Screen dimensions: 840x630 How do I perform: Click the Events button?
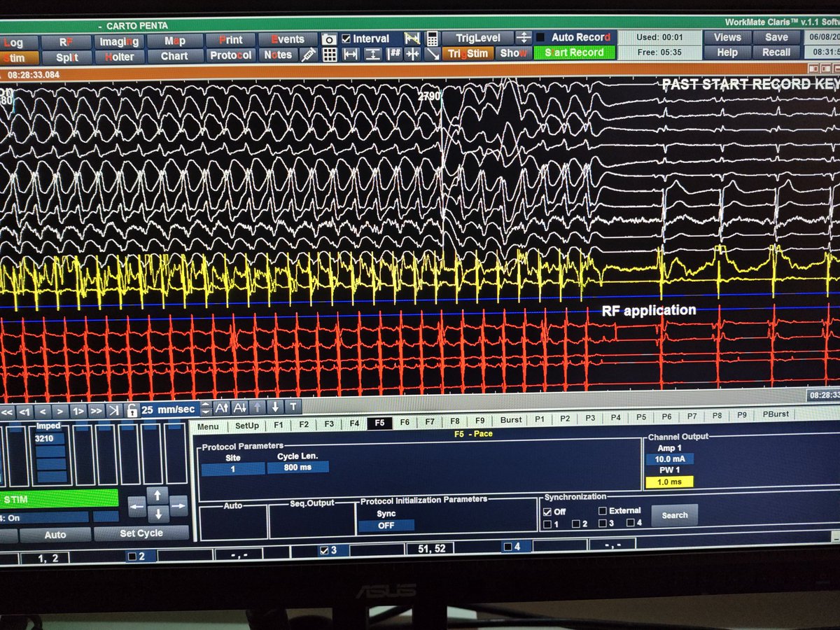point(288,39)
